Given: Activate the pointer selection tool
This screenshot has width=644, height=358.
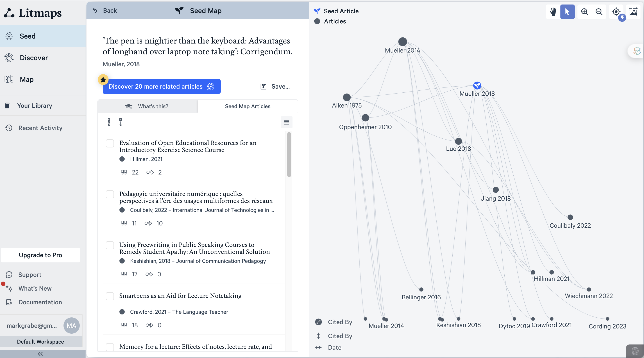Looking at the screenshot, I should pyautogui.click(x=567, y=12).
